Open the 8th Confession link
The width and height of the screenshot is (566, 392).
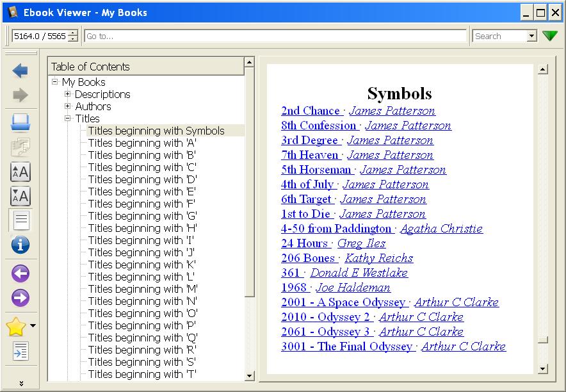319,126
